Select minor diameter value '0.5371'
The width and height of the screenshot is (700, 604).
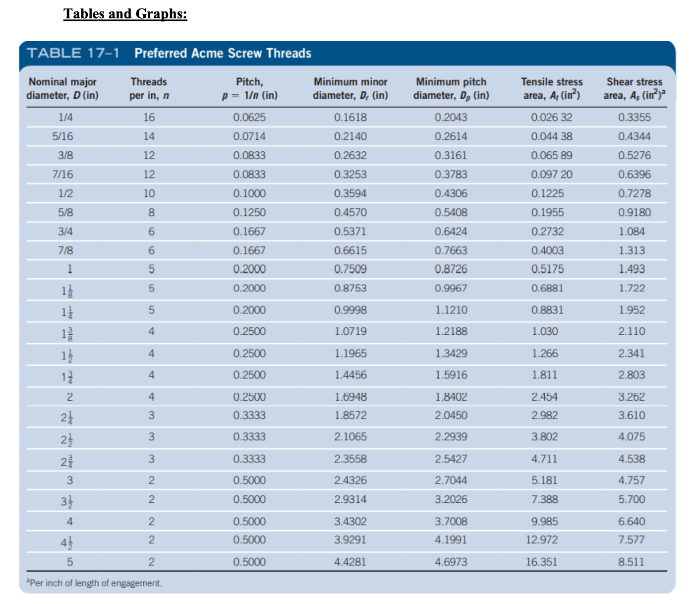click(350, 232)
